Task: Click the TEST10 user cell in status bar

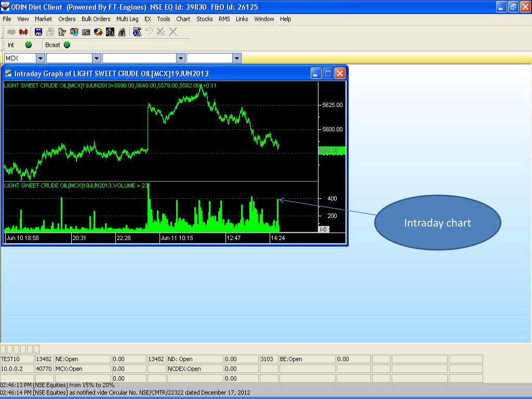Action: pos(17,359)
